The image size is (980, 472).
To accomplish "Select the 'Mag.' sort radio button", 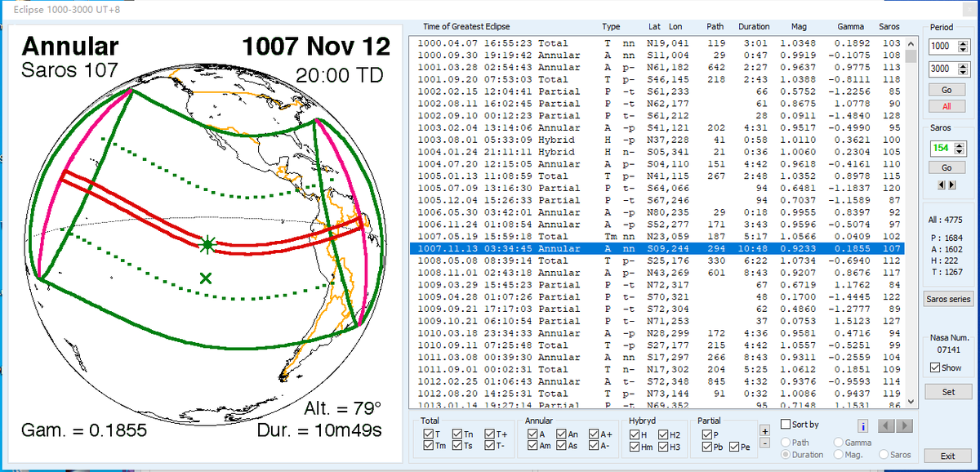I will [x=839, y=454].
